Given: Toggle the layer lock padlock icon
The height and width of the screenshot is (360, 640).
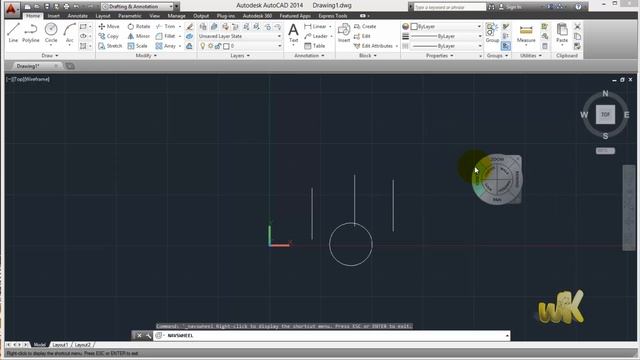Looking at the screenshot, I should tap(218, 46).
